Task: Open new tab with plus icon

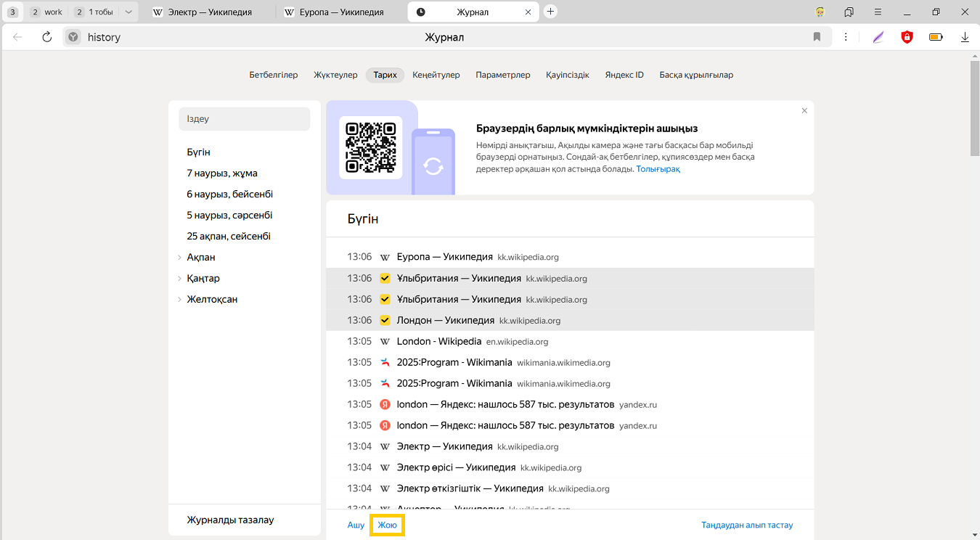Action: [550, 12]
